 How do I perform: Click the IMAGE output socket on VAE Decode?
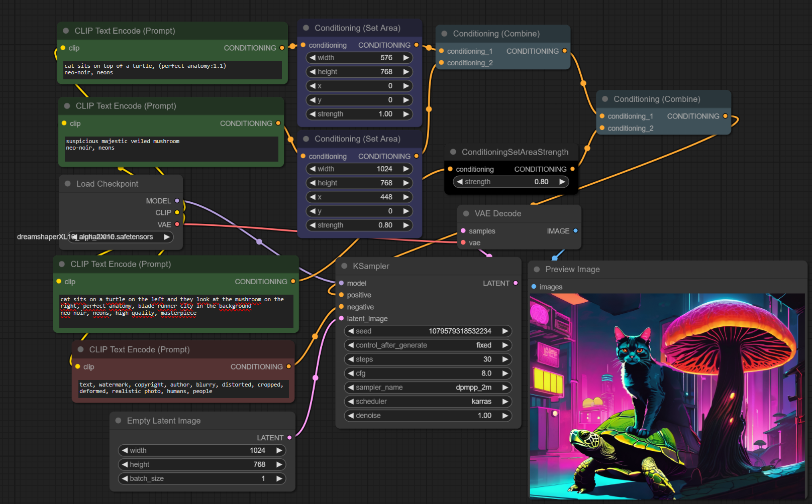pyautogui.click(x=575, y=231)
